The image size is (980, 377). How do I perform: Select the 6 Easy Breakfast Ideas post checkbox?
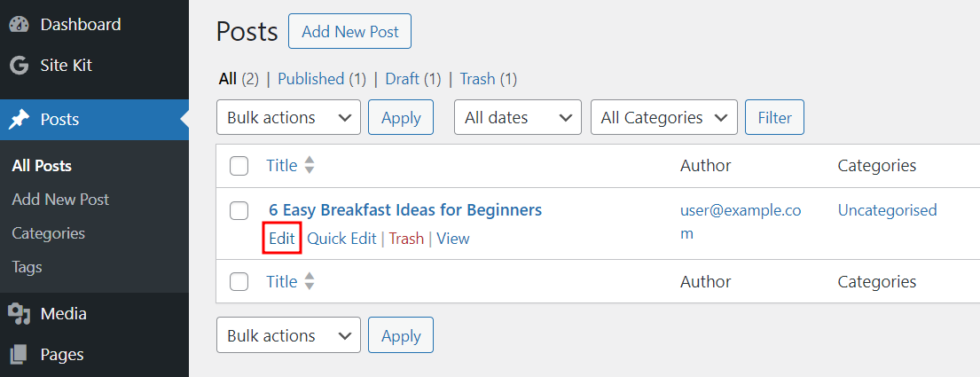(x=239, y=210)
